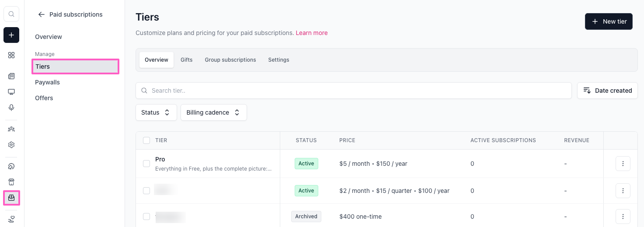The width and height of the screenshot is (644, 227).
Task: Click the '$2 / month • $15 / quarter' price
Action: 394,191
